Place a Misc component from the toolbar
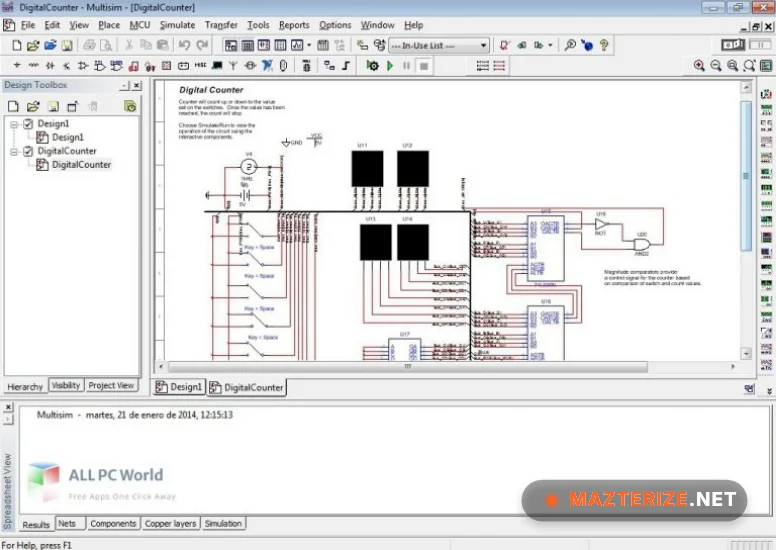 (200, 65)
